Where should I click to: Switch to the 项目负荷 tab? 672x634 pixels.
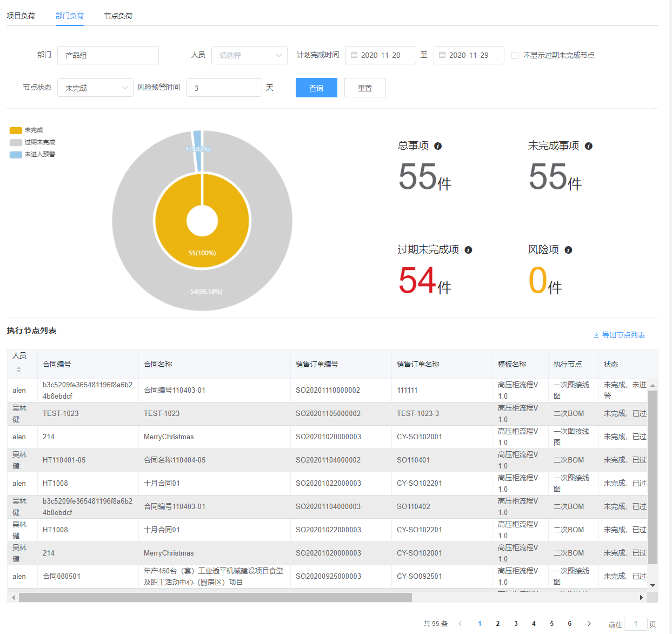(21, 16)
